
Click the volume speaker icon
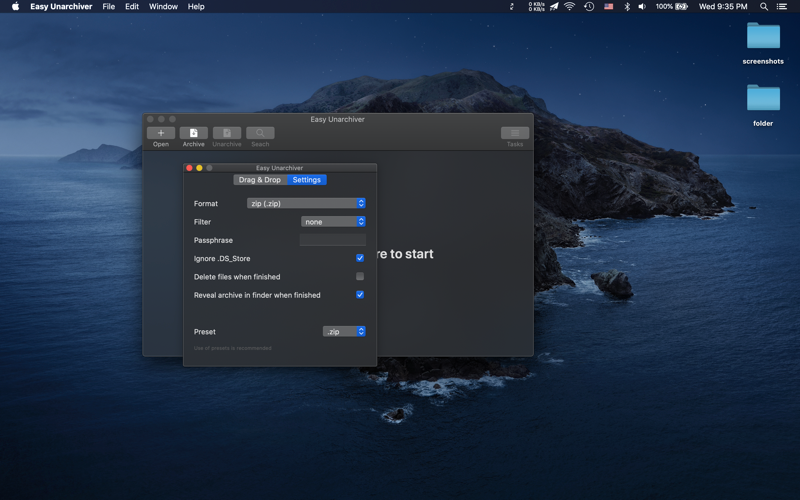point(642,7)
